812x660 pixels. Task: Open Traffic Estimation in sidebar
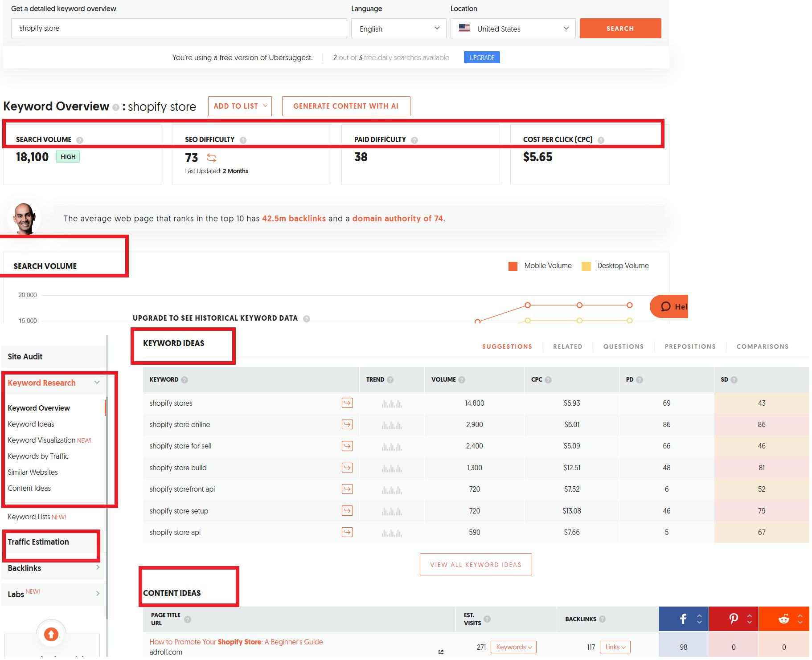tap(38, 542)
